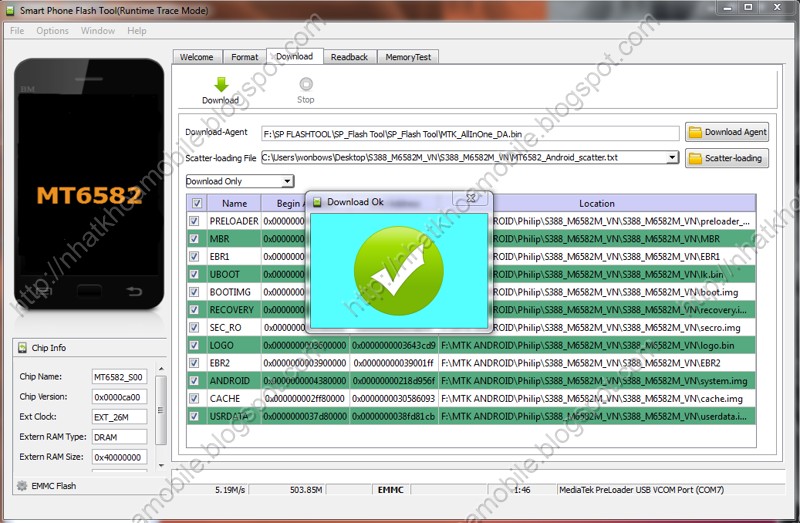Select the Download tab
The image size is (800, 523).
[x=295, y=56]
